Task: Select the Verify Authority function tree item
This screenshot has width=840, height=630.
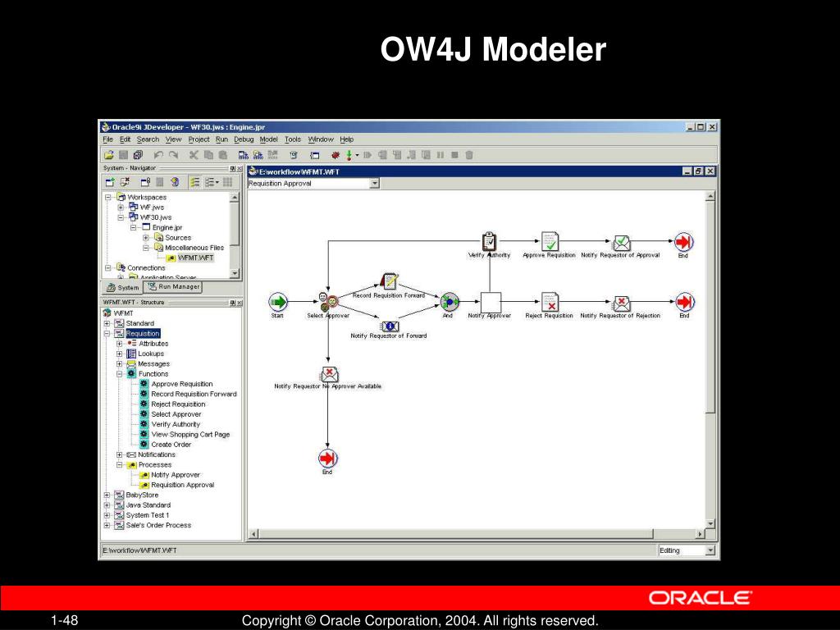Action: tap(176, 424)
